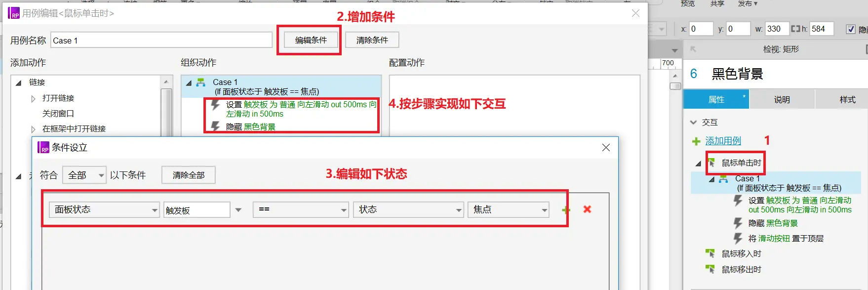Click the 用例名称 Case 1 input field
The width and height of the screenshot is (868, 290).
(161, 40)
